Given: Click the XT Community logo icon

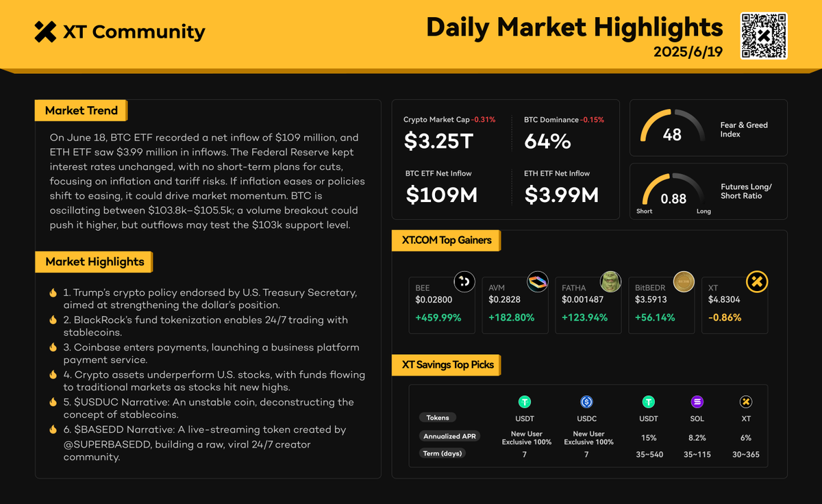Looking at the screenshot, I should point(45,32).
